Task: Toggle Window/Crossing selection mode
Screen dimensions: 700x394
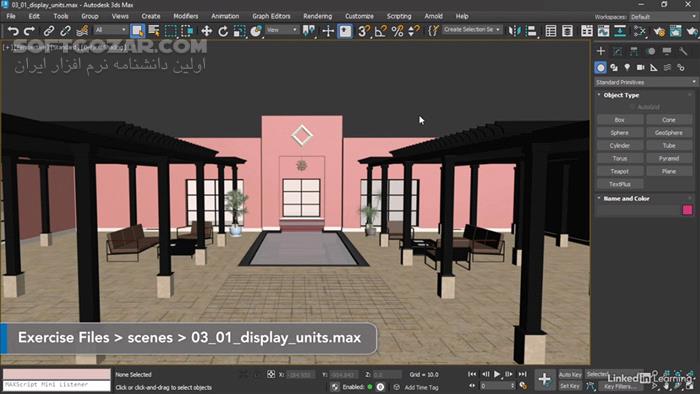Action: point(187,31)
